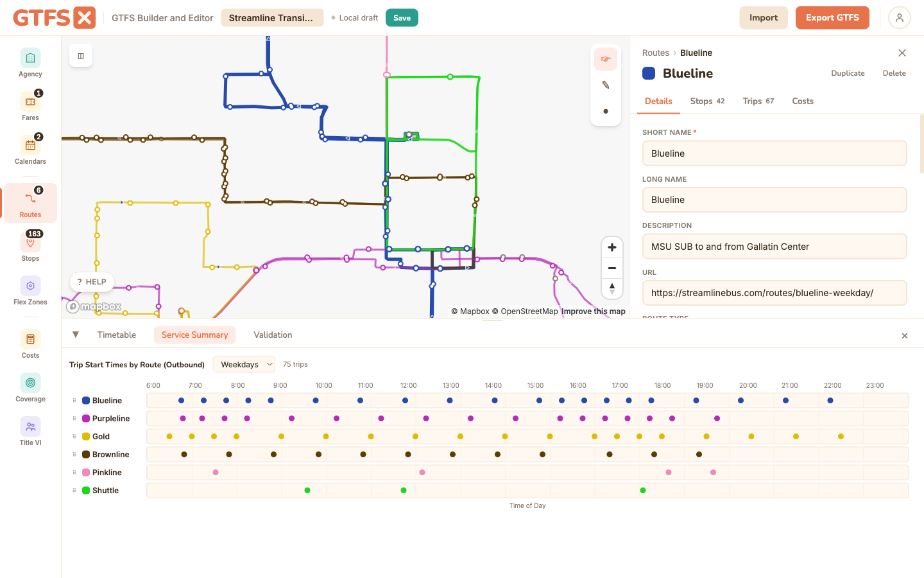Click the Blueline blue color swatch
Image resolution: width=924 pixels, height=578 pixels.
tap(649, 73)
